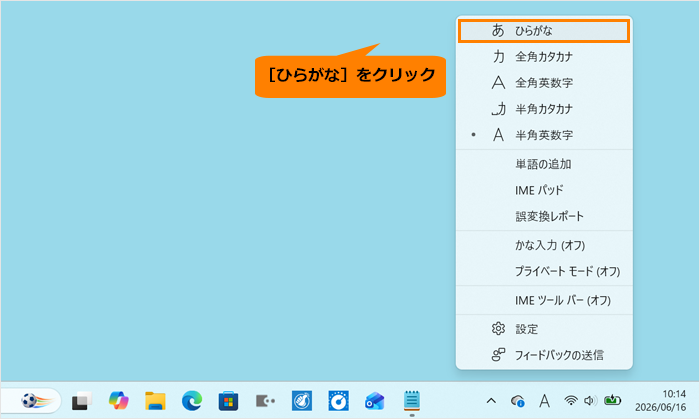
Task: Open gray device app icon on taskbar
Action: pyautogui.click(x=265, y=401)
